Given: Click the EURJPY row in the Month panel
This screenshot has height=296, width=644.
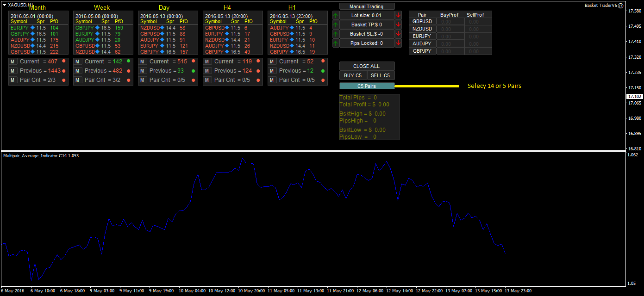Looking at the screenshot, I should coord(34,28).
